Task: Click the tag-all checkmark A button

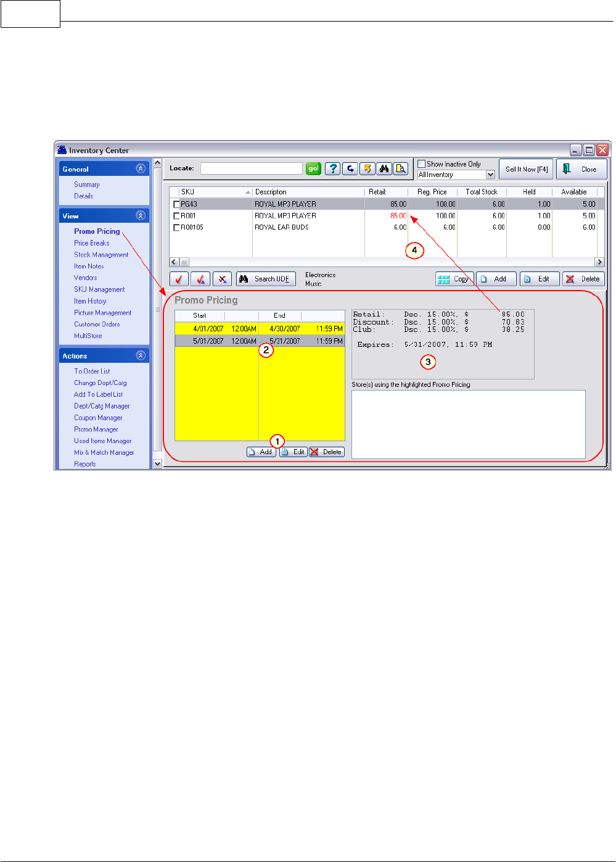Action: [x=200, y=279]
